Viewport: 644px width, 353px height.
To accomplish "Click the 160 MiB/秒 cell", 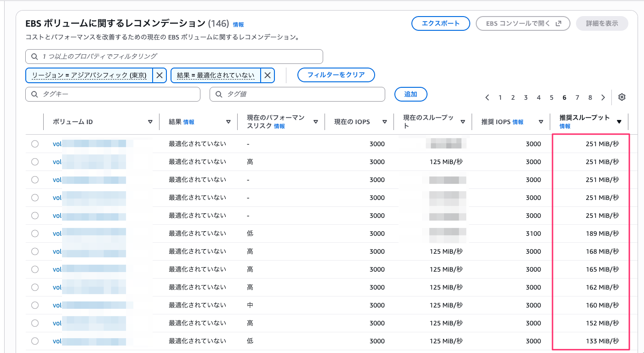I will coord(602,305).
